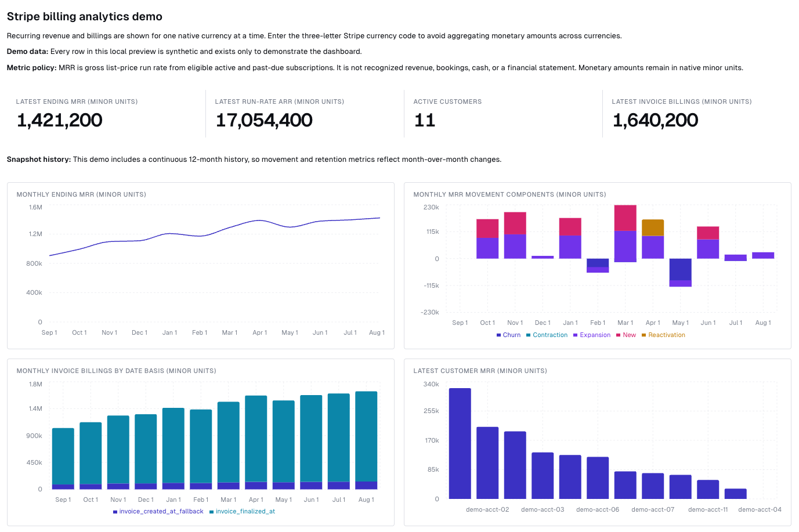Click the -230k axis label on movement chart
The width and height of the screenshot is (799, 532).
[430, 312]
